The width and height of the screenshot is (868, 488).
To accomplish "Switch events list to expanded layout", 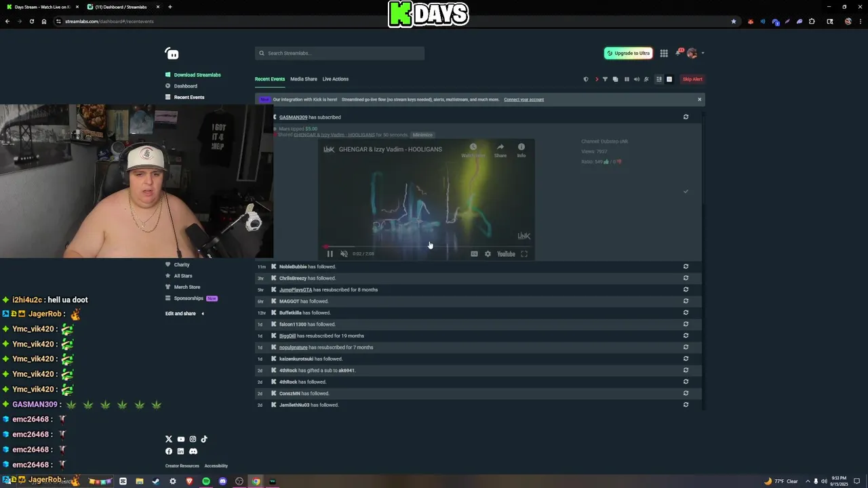I will 669,79.
